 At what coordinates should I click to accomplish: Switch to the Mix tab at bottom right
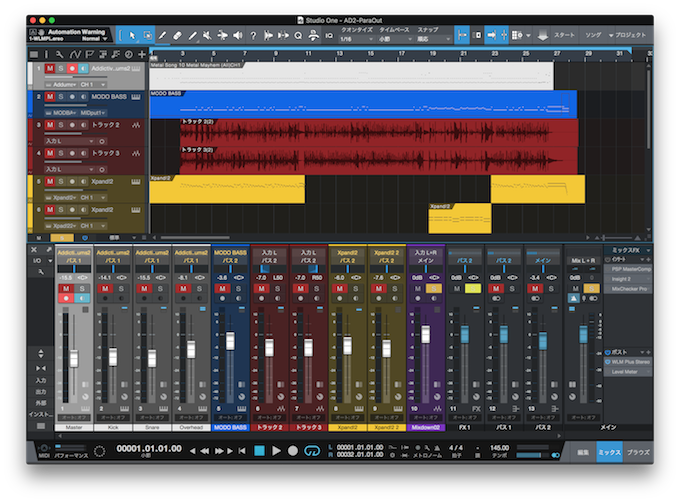click(x=609, y=452)
